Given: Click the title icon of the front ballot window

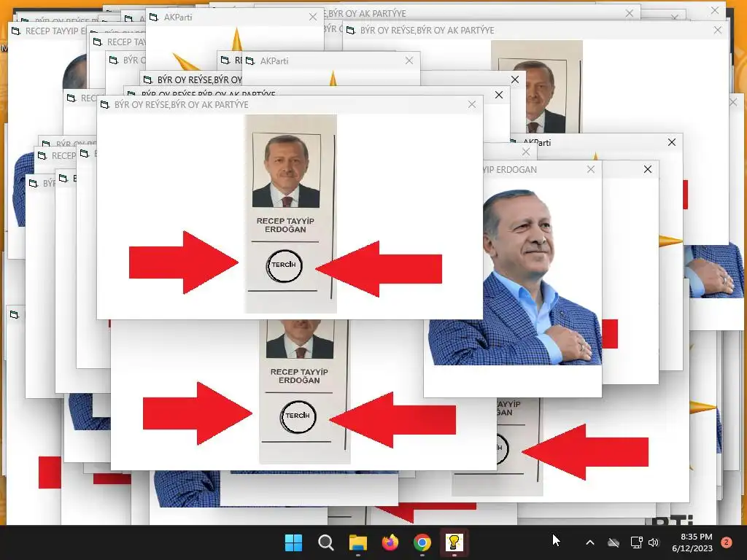Looking at the screenshot, I should coord(105,104).
